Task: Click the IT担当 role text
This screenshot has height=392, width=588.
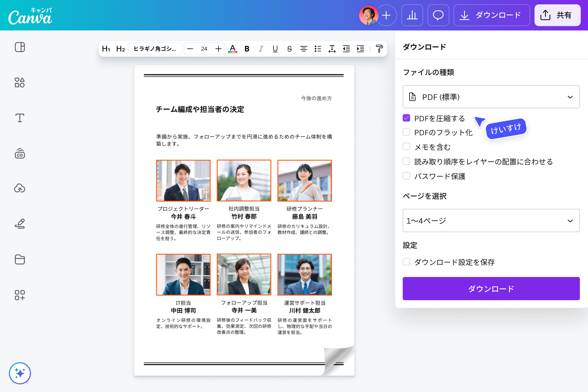Action: coord(183,303)
